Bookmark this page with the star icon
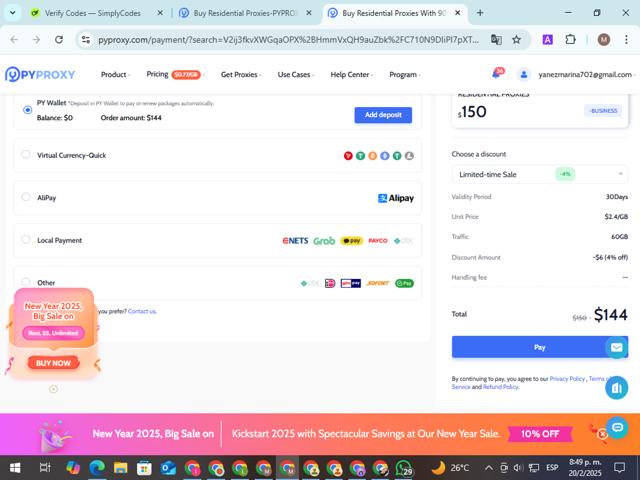The height and width of the screenshot is (480, 640). tap(516, 40)
